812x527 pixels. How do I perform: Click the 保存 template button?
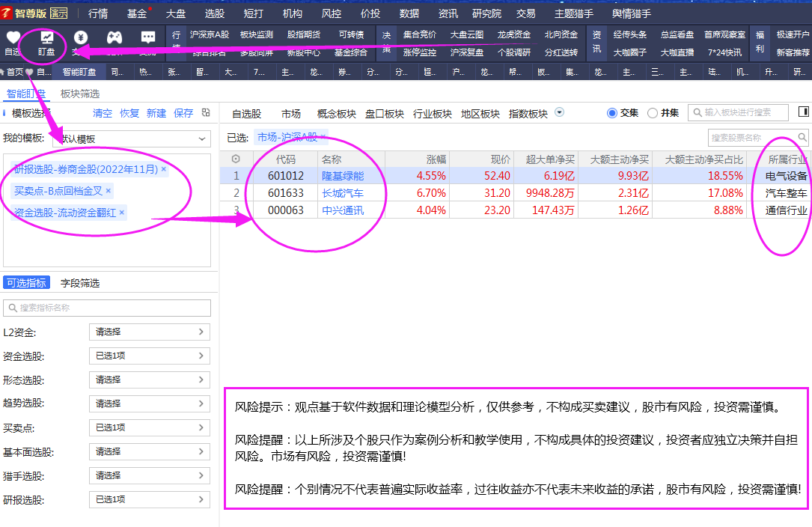183,113
